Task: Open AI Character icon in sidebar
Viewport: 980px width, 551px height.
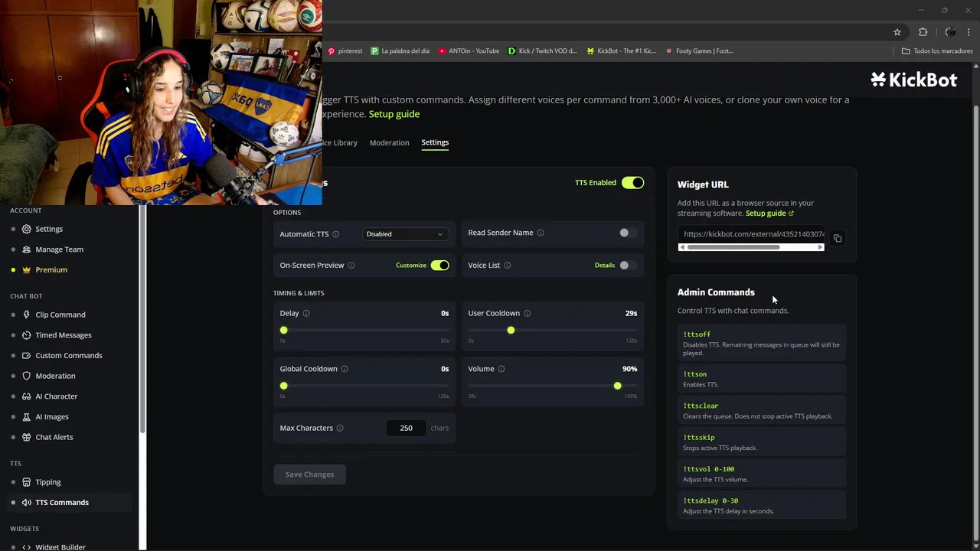Action: [x=27, y=396]
